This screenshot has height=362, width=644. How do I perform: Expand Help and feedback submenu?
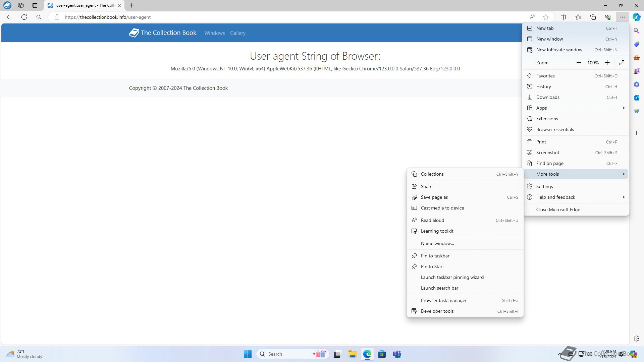point(576,197)
